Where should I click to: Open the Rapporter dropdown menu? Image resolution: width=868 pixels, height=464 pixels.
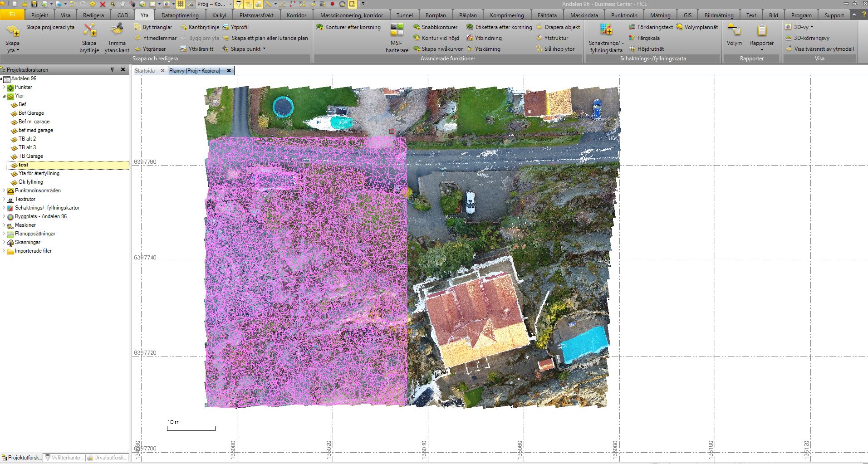[x=762, y=49]
